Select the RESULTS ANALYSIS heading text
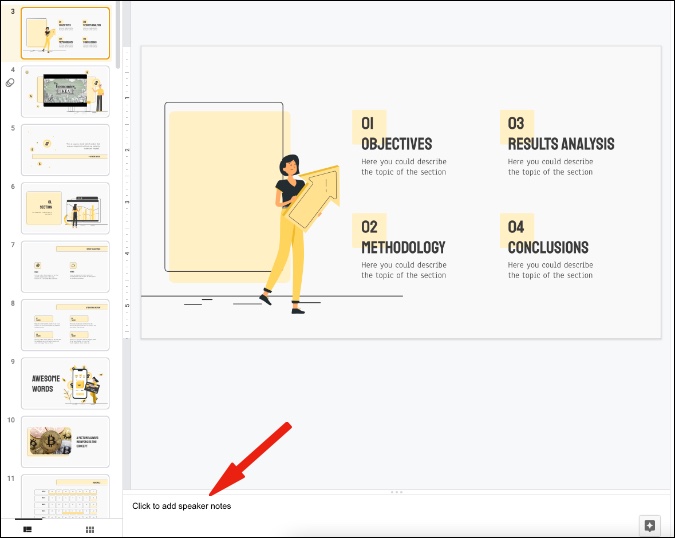Screen dimensions: 675x538 [x=561, y=144]
